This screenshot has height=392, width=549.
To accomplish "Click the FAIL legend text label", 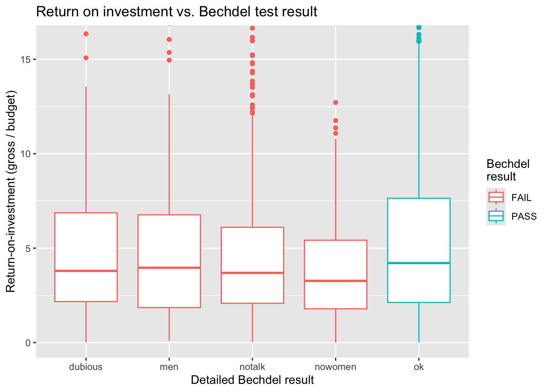I will point(521,198).
